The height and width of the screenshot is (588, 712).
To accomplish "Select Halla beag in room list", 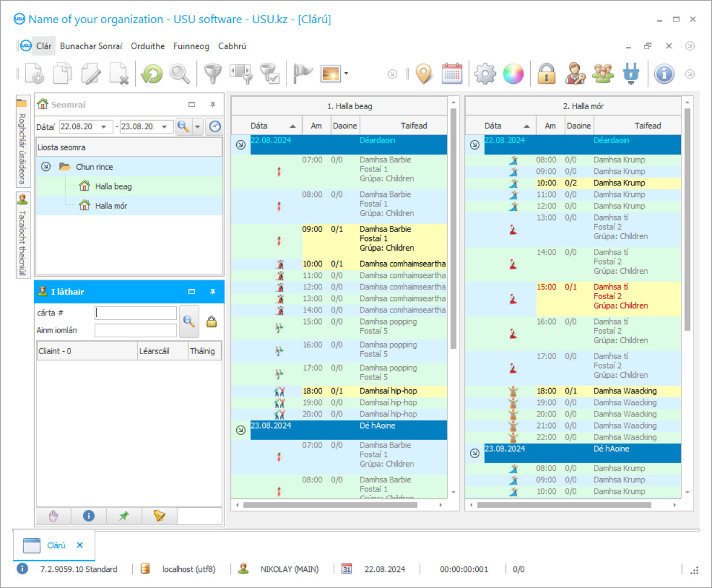I will click(113, 186).
